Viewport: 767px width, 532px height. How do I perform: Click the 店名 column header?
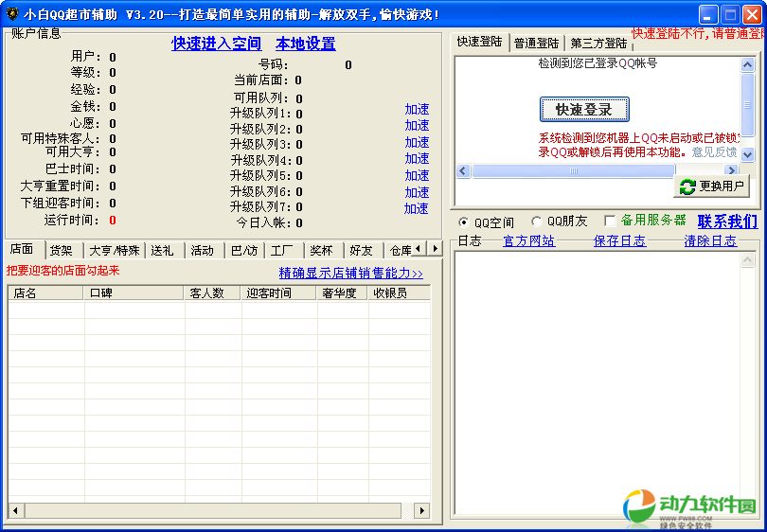coord(45,293)
